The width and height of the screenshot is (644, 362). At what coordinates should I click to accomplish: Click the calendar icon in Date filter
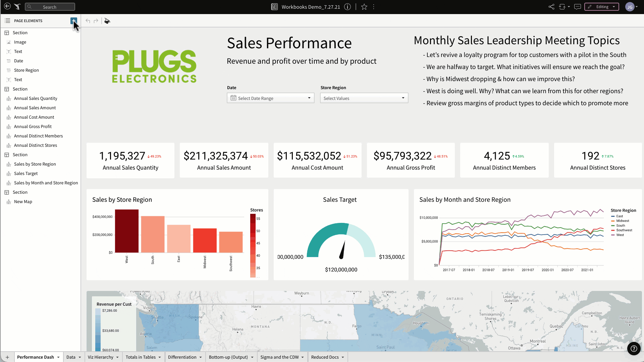pyautogui.click(x=233, y=98)
